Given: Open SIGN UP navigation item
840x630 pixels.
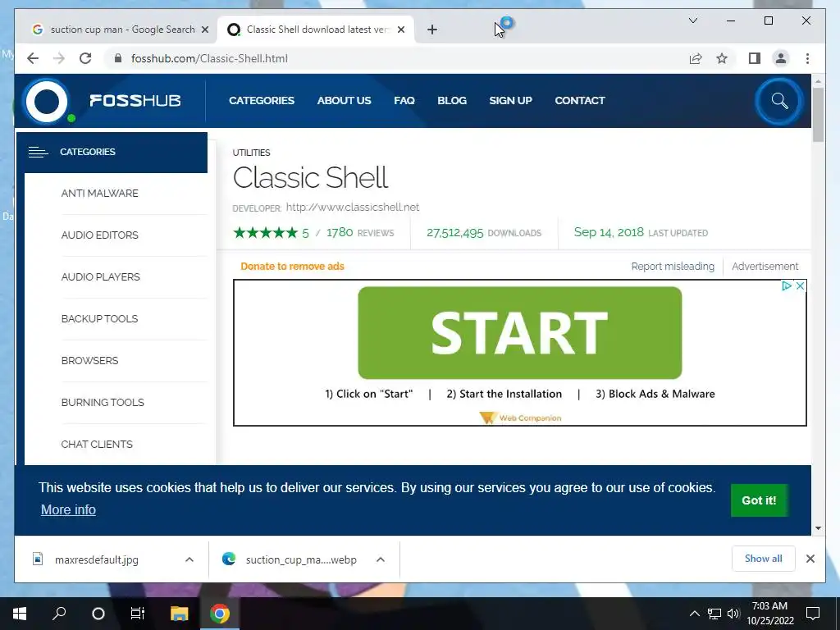Looking at the screenshot, I should click(510, 101).
